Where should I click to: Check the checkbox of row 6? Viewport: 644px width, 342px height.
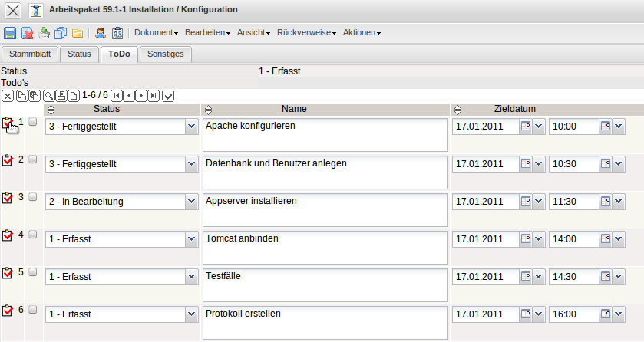coord(33,309)
